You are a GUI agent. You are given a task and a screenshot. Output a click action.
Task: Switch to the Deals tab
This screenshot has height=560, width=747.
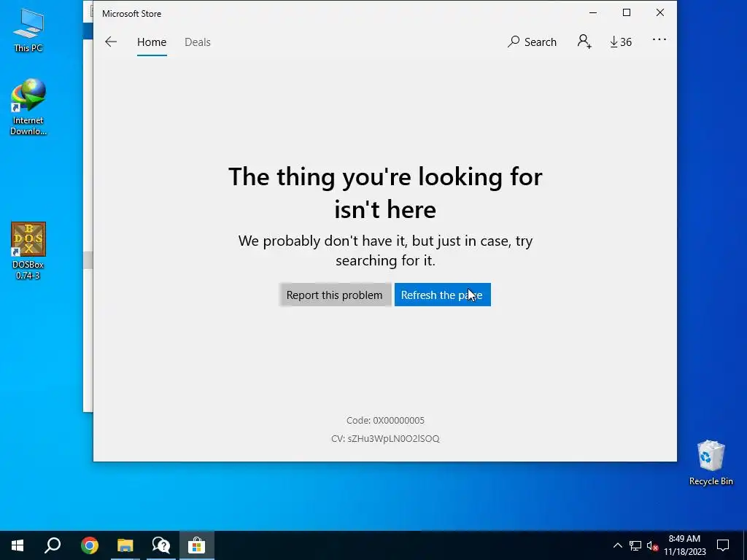pyautogui.click(x=197, y=42)
